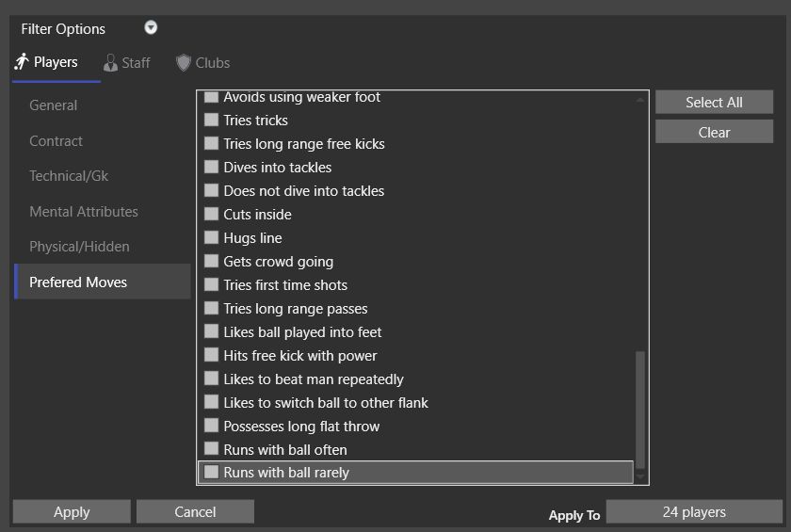The image size is (791, 532).
Task: Select the Prefered Moves section
Action: [x=103, y=282]
